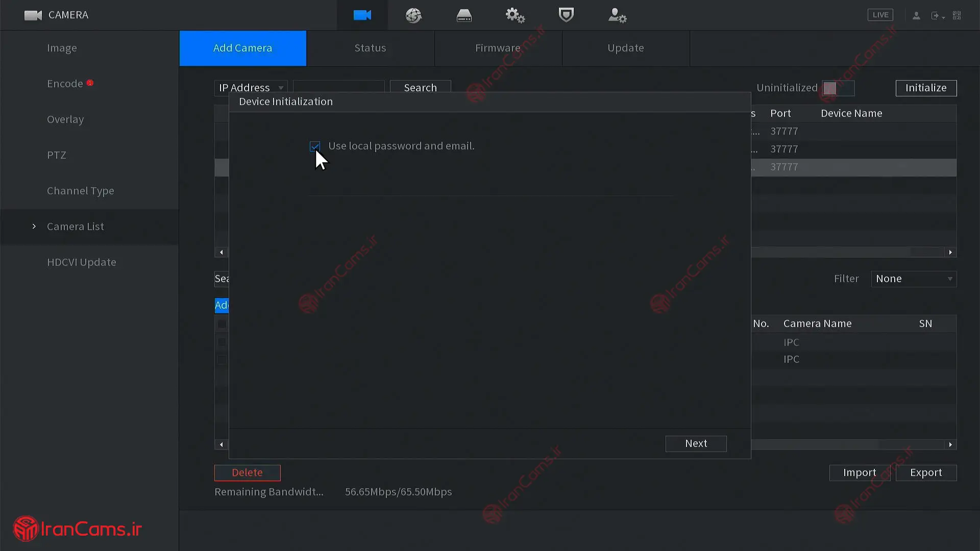Open the logout menu icon
This screenshot has height=551, width=980.
click(937, 16)
